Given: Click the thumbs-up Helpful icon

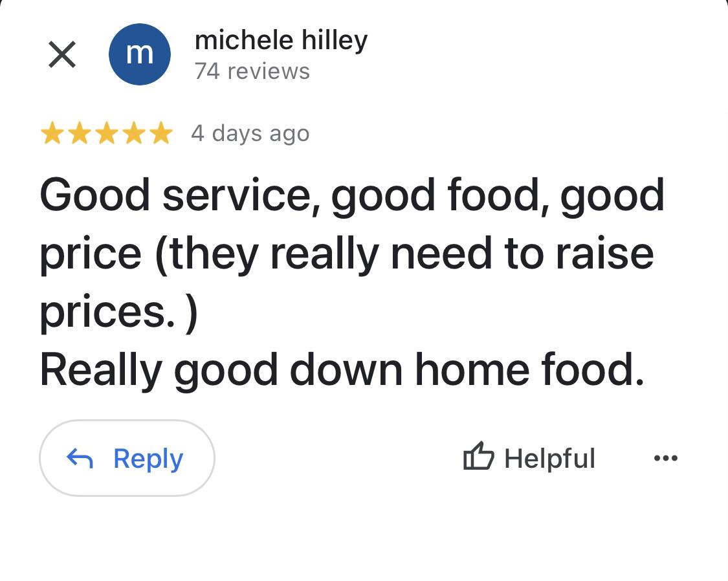Looking at the screenshot, I should pos(479,457).
